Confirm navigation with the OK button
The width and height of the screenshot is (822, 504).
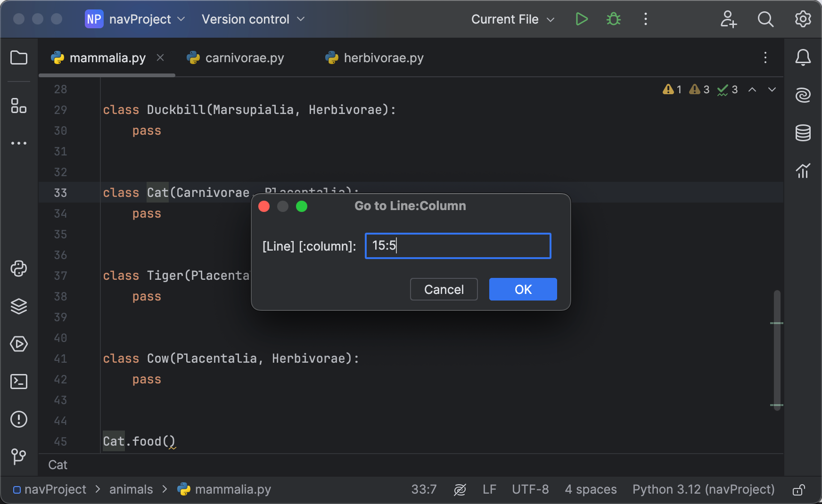point(523,289)
